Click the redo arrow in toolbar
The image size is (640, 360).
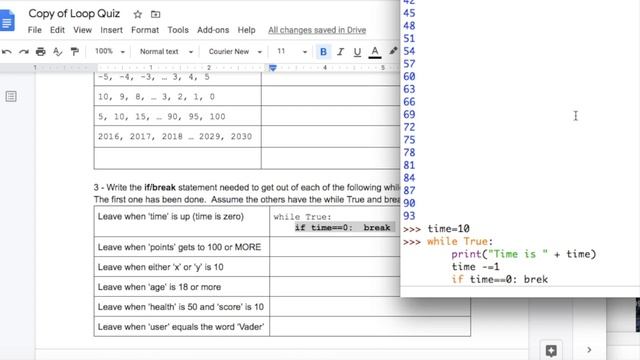[24, 52]
